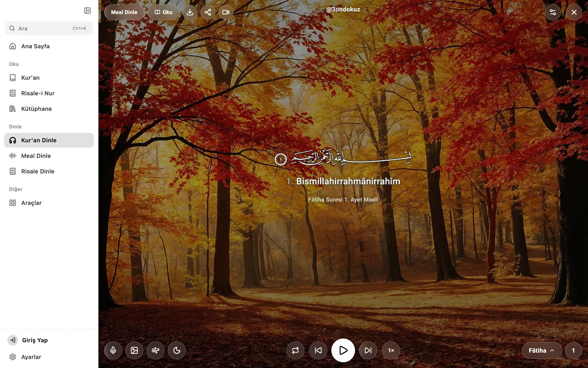Toggle the Meal Dinle mode
This screenshot has width=588, height=368.
click(124, 12)
